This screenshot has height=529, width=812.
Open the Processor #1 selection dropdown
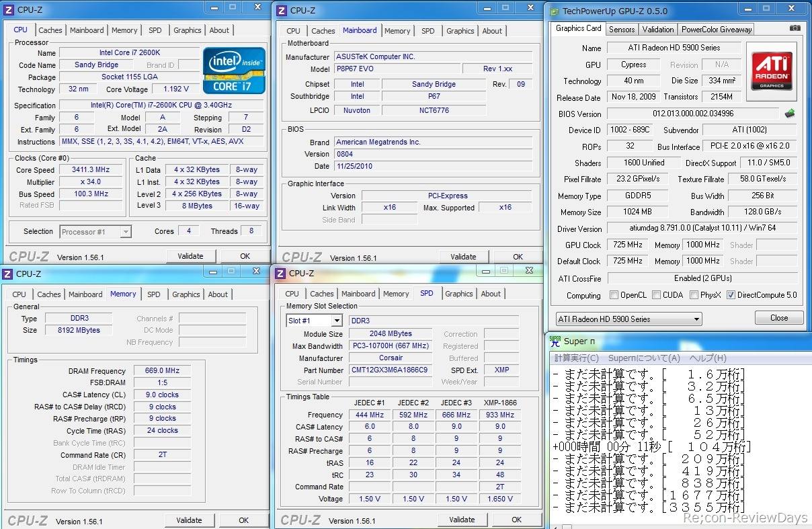(95, 232)
